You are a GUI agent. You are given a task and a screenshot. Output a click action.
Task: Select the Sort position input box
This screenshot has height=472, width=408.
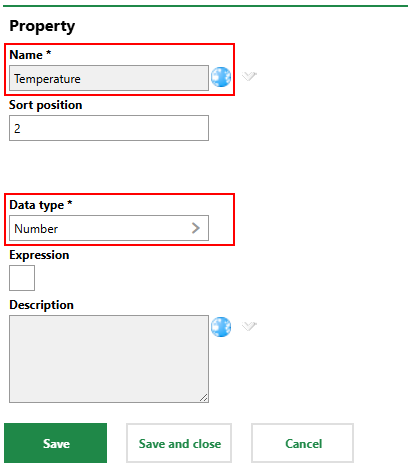pos(109,128)
